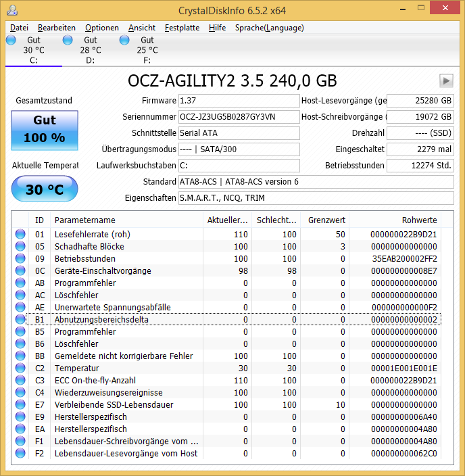Click Host-Lesevorgänge value 25280 GB
Image resolution: width=465 pixels, height=476 pixels.
[x=420, y=101]
